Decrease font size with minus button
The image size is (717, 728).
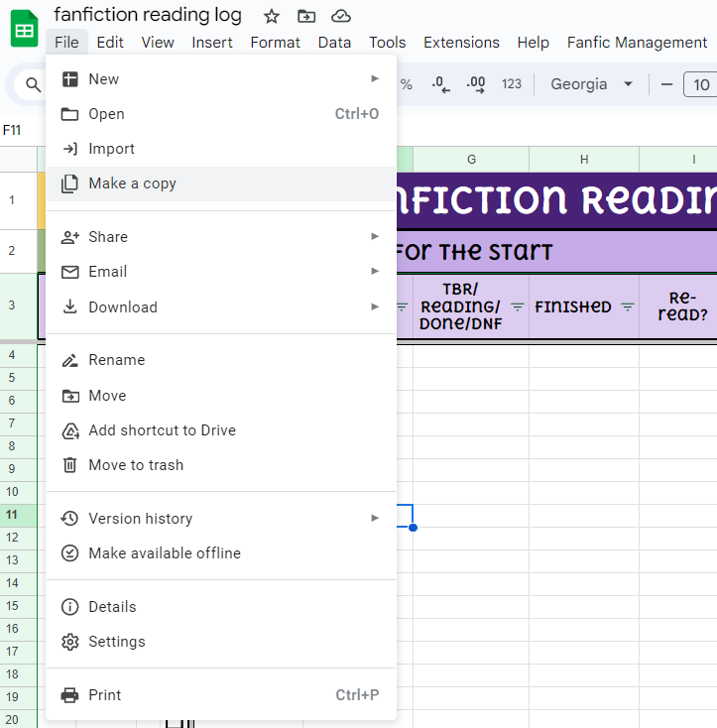point(666,84)
